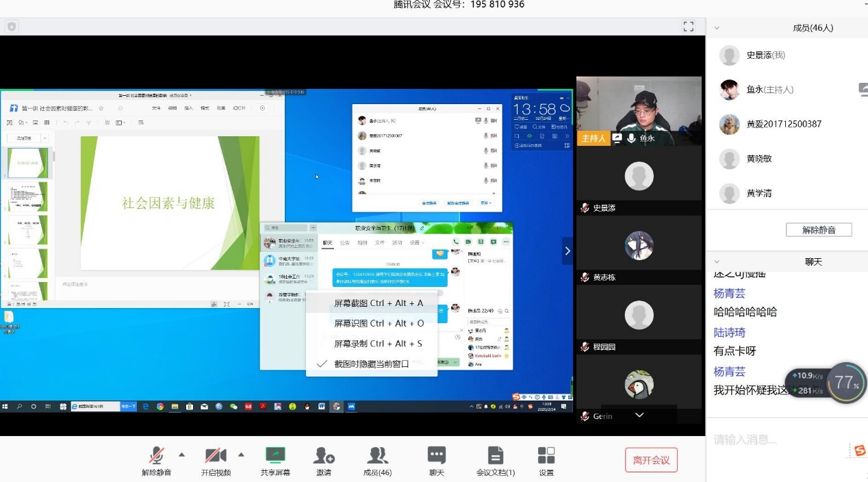
Task: Select member 鱼永(主持人) in members list
Action: [x=787, y=89]
